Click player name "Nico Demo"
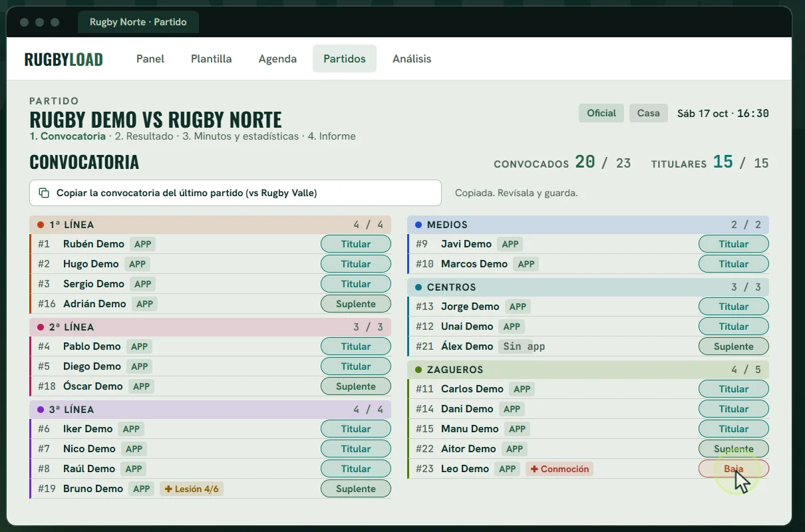The image size is (805, 532). (x=89, y=449)
